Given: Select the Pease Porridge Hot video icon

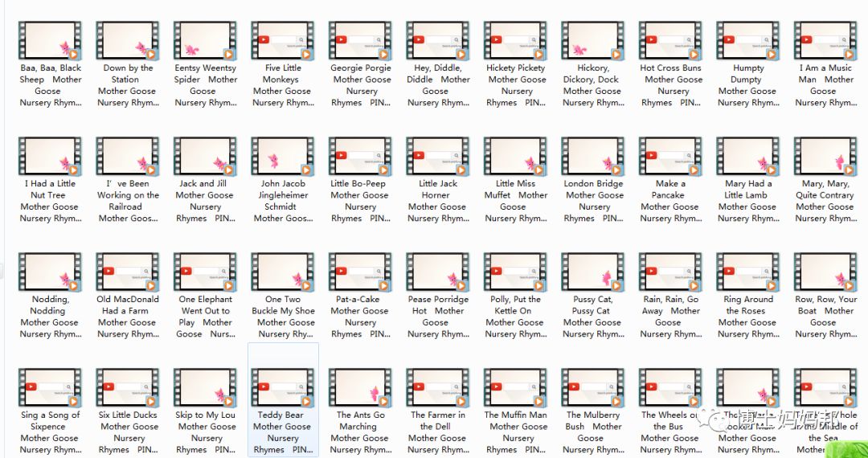Looking at the screenshot, I should [x=437, y=272].
